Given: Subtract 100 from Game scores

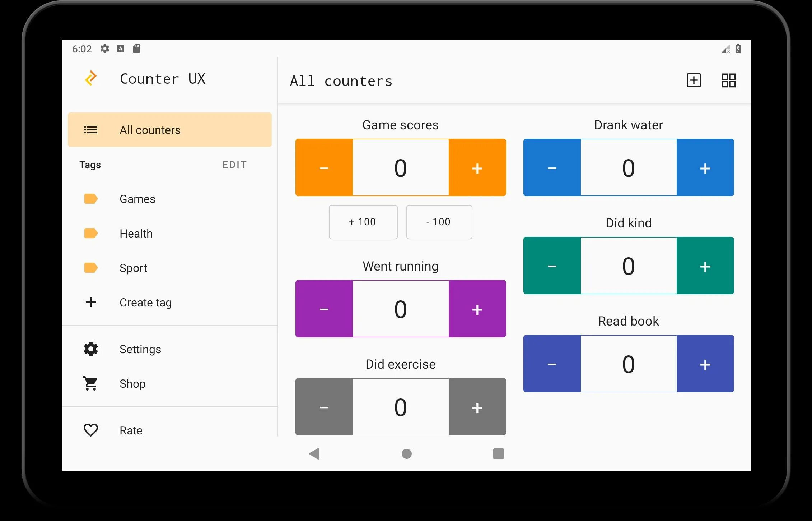Looking at the screenshot, I should 439,222.
